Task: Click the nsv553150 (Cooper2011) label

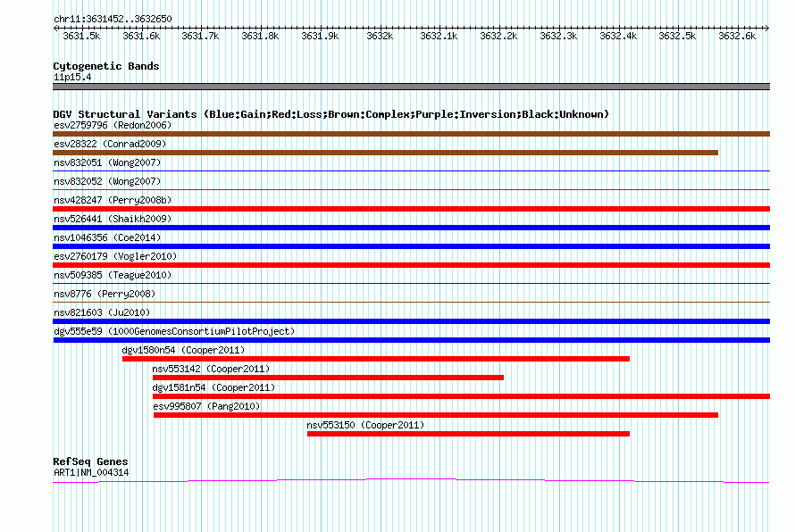Action: click(x=365, y=425)
